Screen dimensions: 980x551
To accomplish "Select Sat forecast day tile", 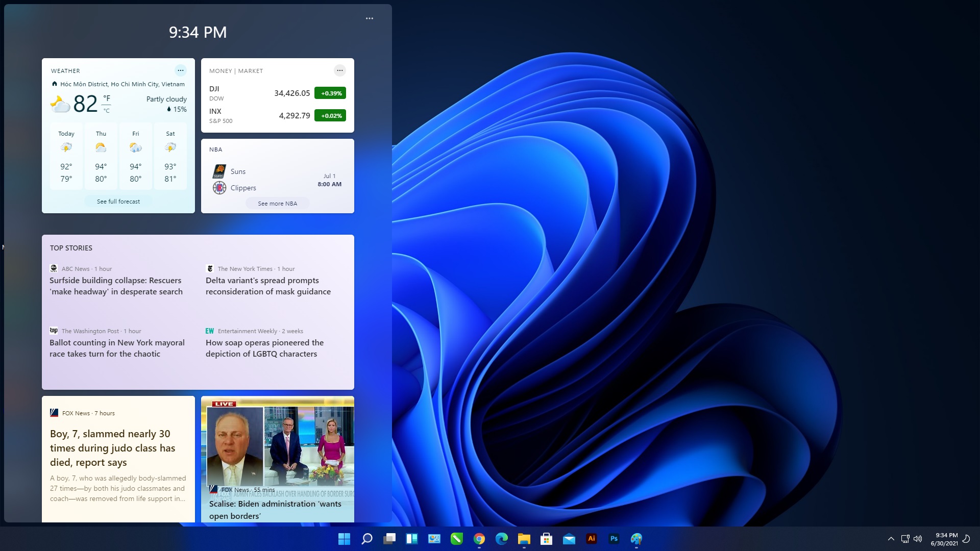I will tap(170, 157).
